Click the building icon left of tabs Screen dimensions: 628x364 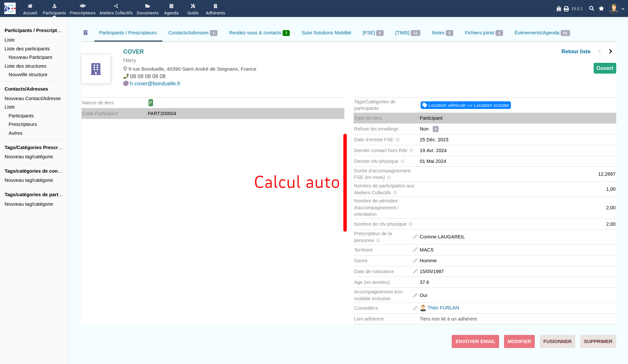click(x=85, y=33)
